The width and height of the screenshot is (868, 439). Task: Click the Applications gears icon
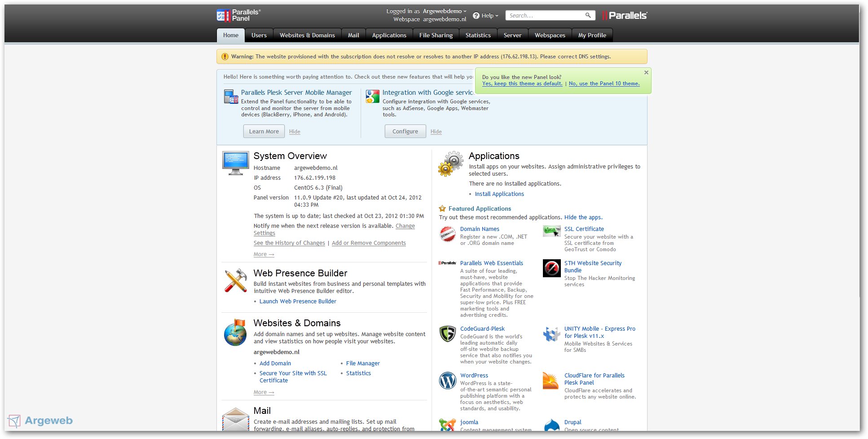click(450, 164)
